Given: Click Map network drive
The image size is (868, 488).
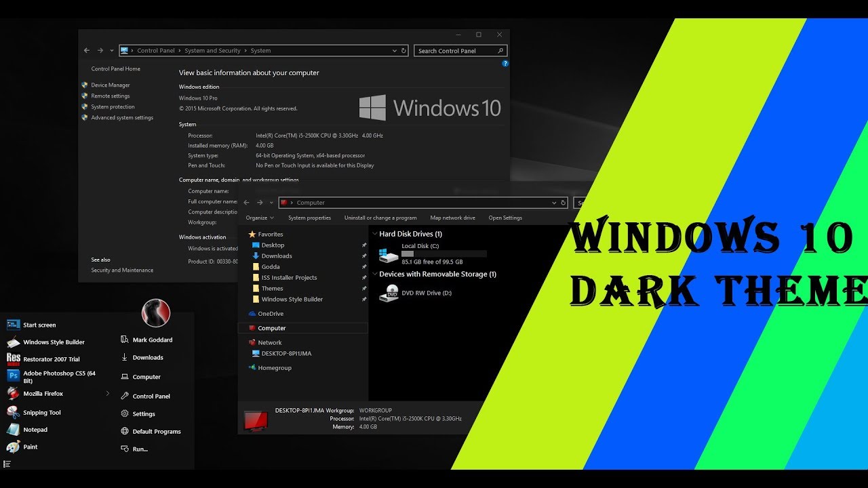Looking at the screenshot, I should [452, 218].
